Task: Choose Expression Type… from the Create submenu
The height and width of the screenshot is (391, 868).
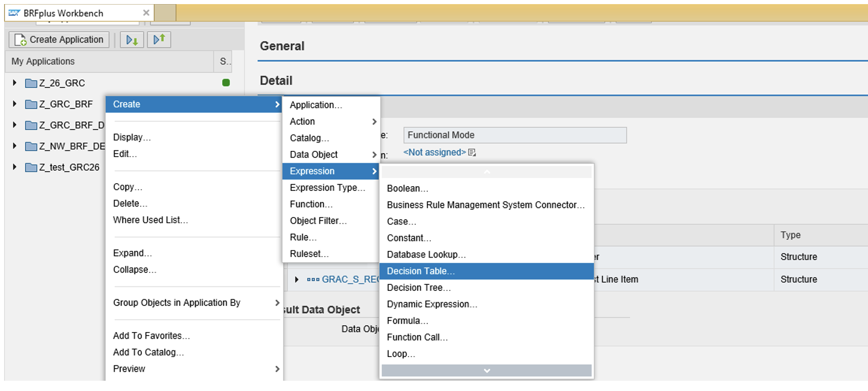Action: (x=331, y=188)
